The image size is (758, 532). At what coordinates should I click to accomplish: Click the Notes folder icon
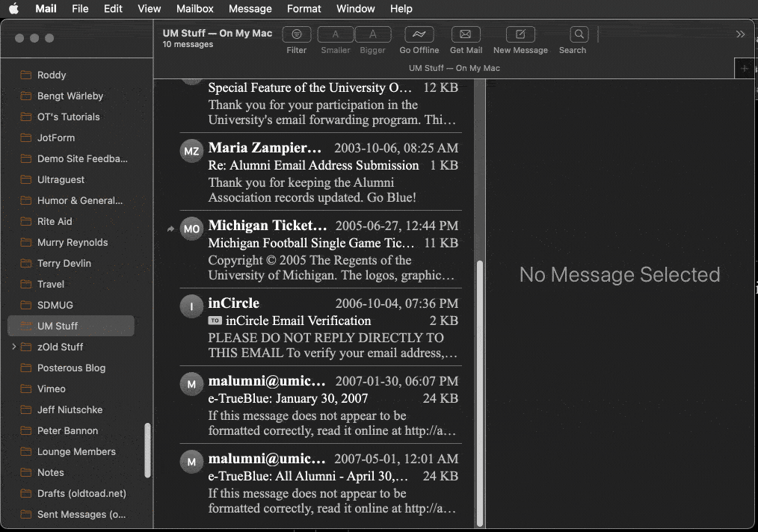[x=25, y=472]
